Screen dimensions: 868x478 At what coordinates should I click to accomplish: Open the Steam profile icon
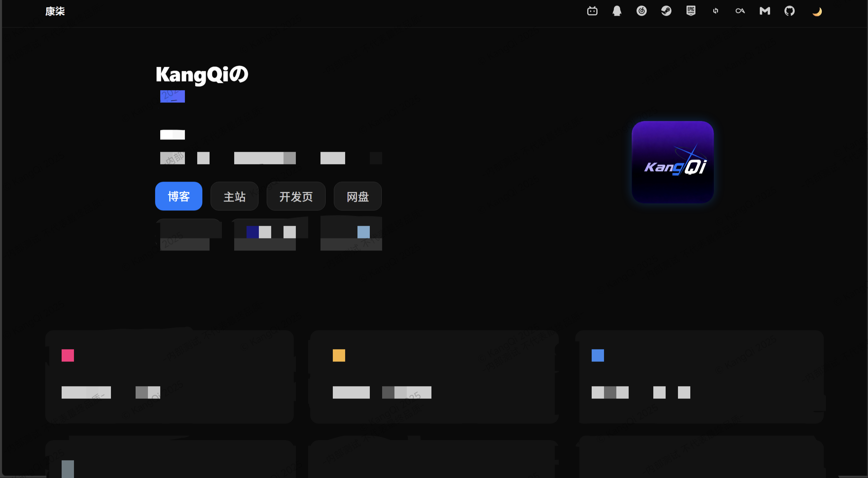666,11
